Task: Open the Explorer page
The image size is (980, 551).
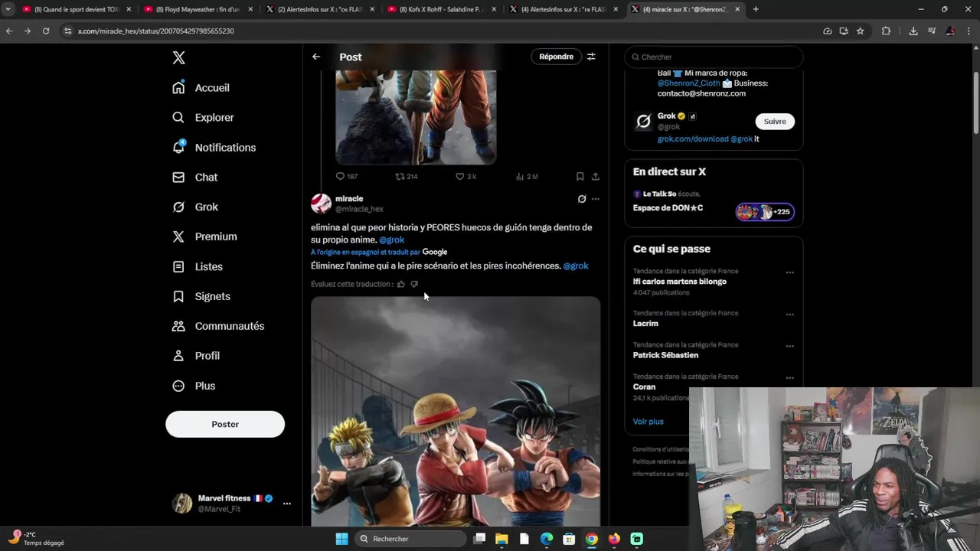Action: pos(204,118)
